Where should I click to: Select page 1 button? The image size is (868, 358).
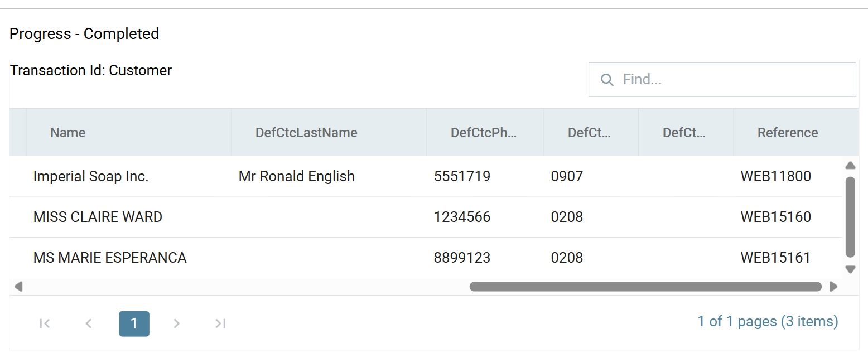pyautogui.click(x=134, y=323)
